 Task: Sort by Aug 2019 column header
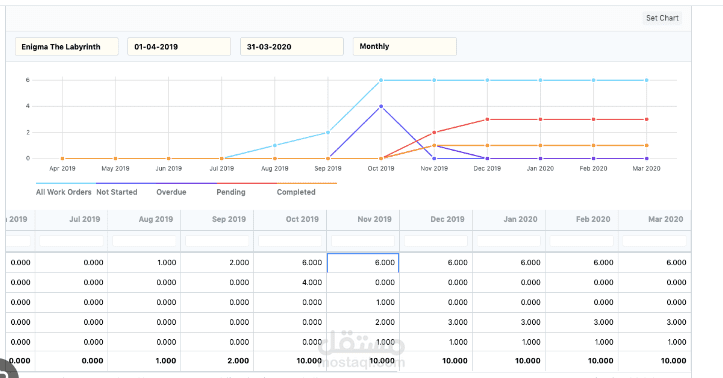pos(144,219)
